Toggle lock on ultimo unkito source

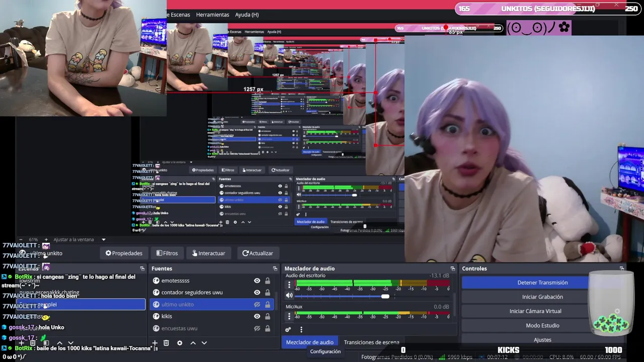pos(268,304)
